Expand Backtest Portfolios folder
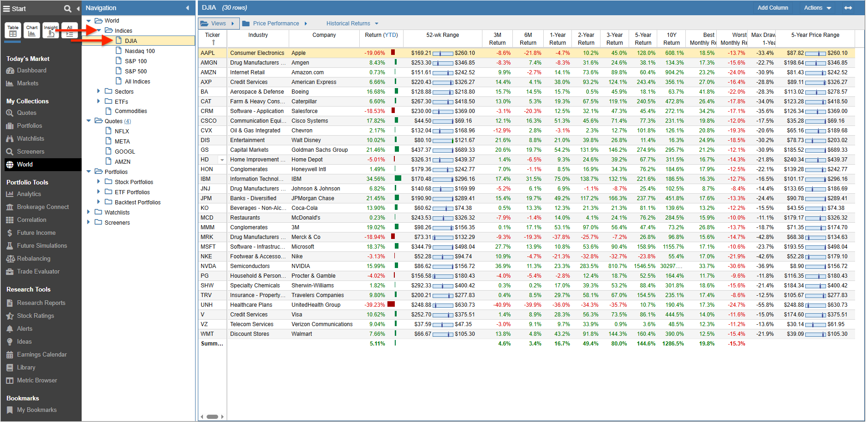Image resolution: width=868 pixels, height=423 pixels. pos(99,202)
